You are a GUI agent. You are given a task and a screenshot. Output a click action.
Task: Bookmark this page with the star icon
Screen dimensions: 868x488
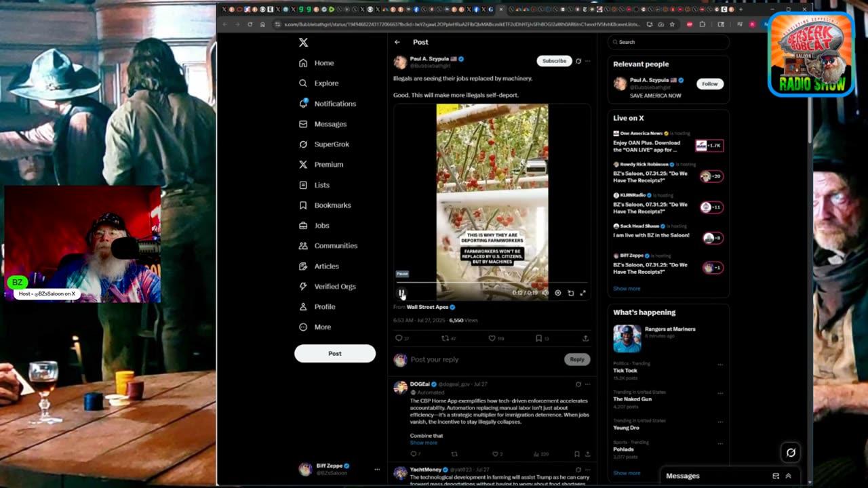pos(672,24)
